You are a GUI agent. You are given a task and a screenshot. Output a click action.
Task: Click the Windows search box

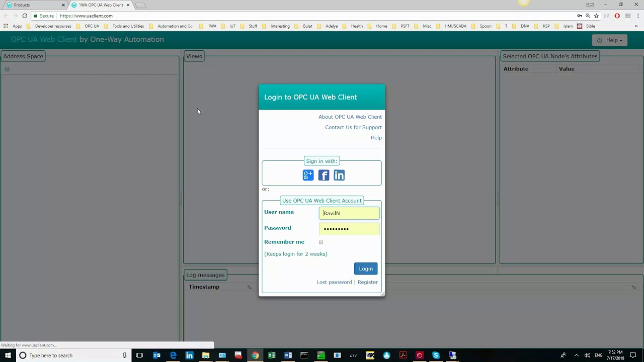tap(73, 355)
